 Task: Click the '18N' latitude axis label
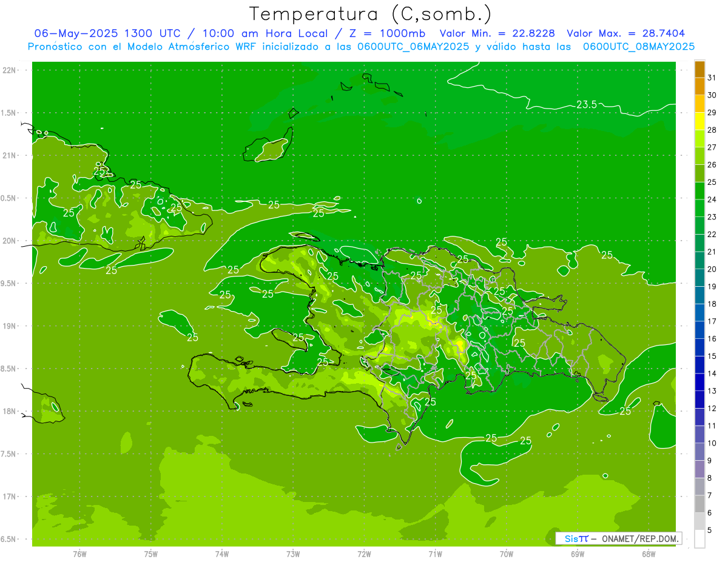click(x=8, y=412)
